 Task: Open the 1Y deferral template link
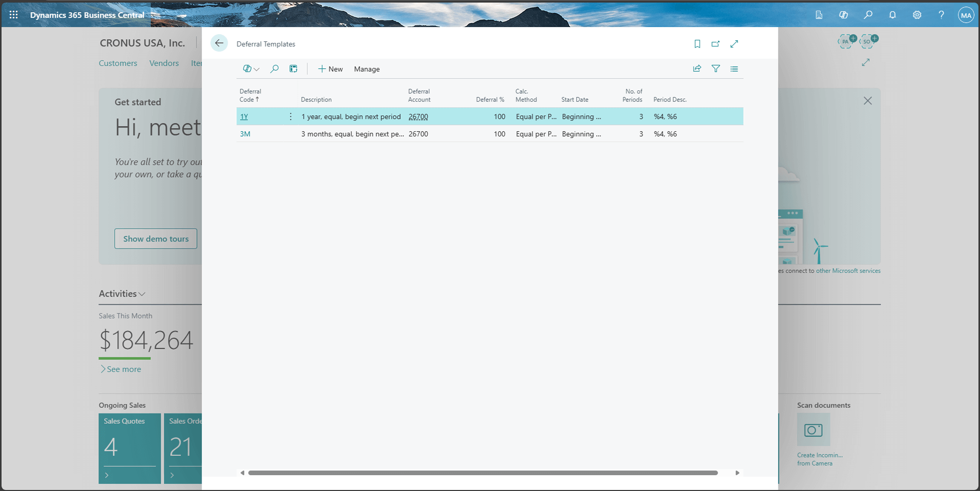click(244, 116)
